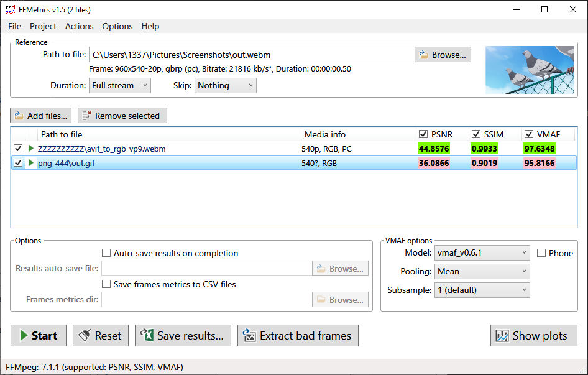588x375 pixels.
Task: Click the pigeon preview thumbnail
Action: 530,70
